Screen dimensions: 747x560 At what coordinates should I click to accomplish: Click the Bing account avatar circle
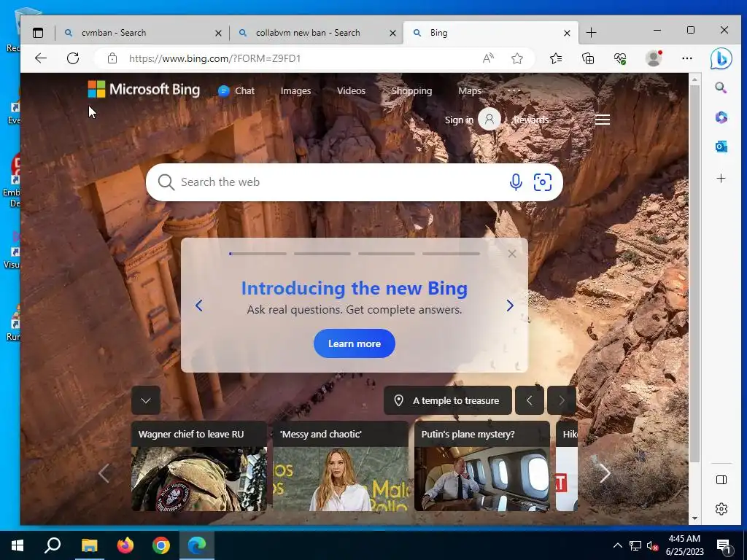pyautogui.click(x=489, y=119)
